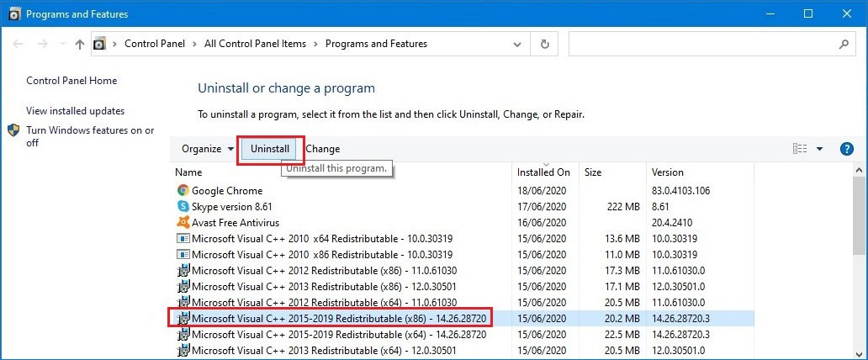The image size is (868, 360).
Task: Click the Visual C++ 2012 (x86) Redistributable icon
Action: pyautogui.click(x=183, y=271)
